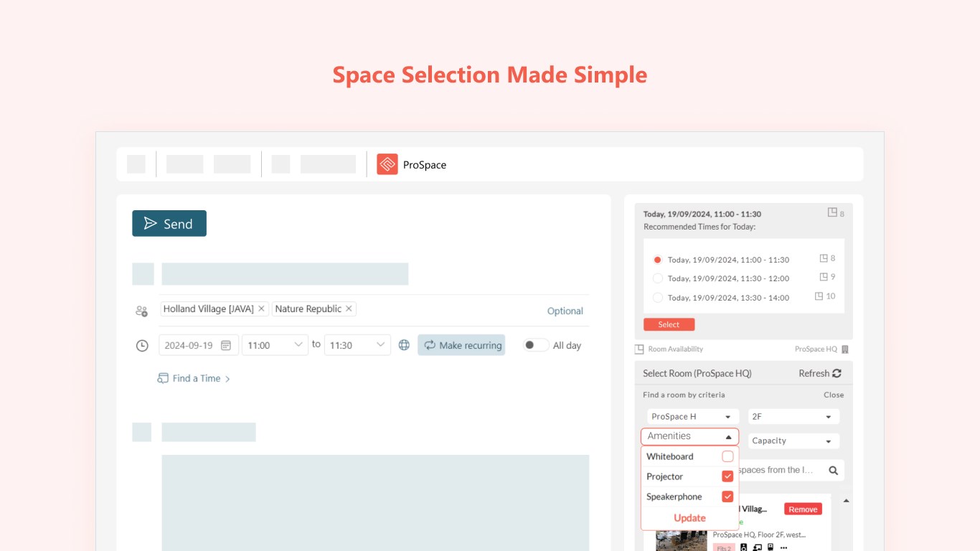The image size is (980, 551).
Task: Click the room more options ellipsis icon
Action: [x=783, y=547]
